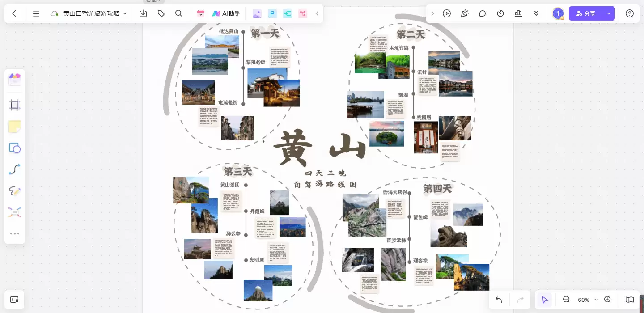The width and height of the screenshot is (644, 313).
Task: Start presentation with the play button
Action: (x=447, y=13)
